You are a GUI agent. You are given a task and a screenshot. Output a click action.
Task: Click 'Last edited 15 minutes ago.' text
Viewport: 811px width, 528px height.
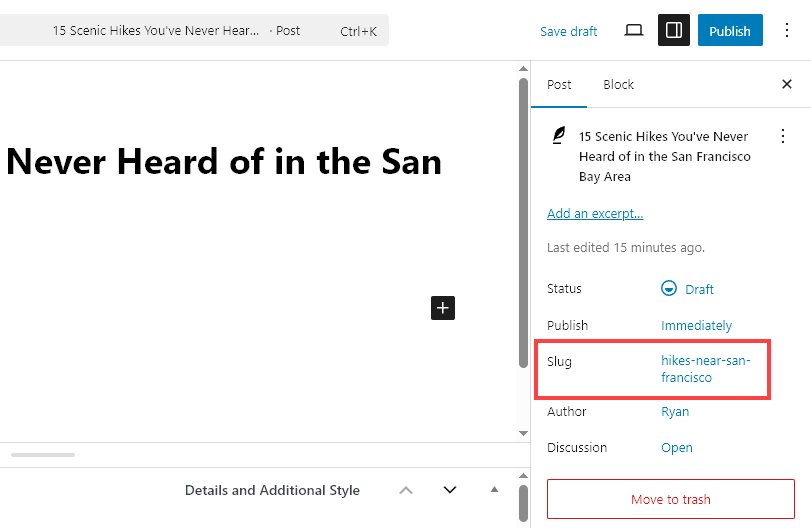(x=626, y=248)
